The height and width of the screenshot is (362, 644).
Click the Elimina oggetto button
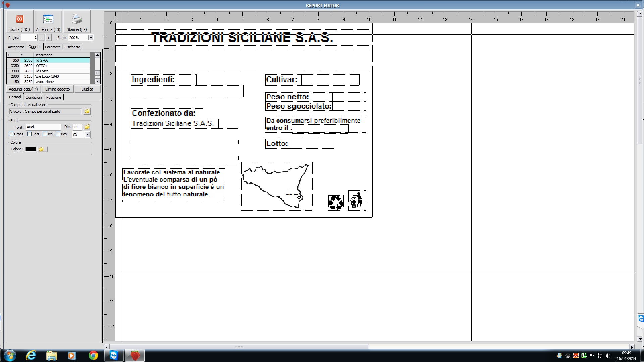(58, 89)
